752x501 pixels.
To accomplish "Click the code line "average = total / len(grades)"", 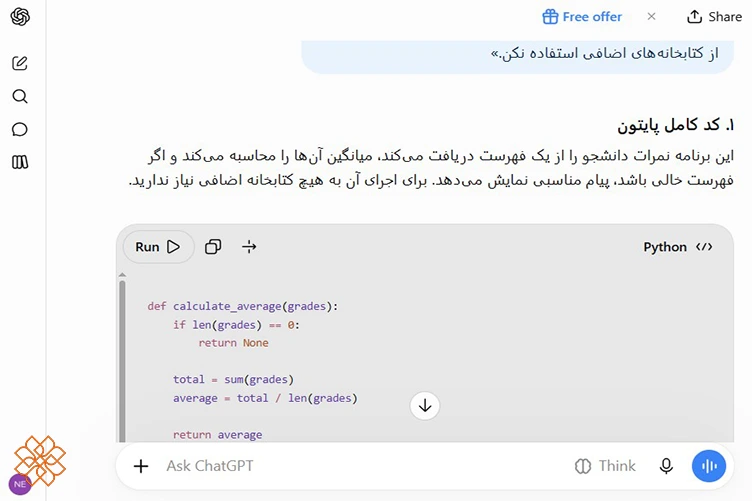I will [x=265, y=398].
